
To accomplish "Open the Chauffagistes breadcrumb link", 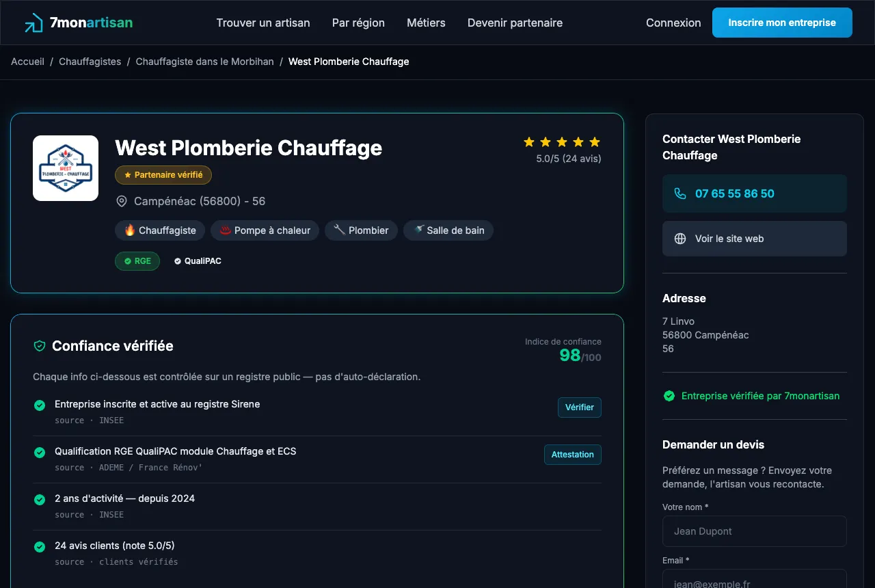I will tap(90, 62).
